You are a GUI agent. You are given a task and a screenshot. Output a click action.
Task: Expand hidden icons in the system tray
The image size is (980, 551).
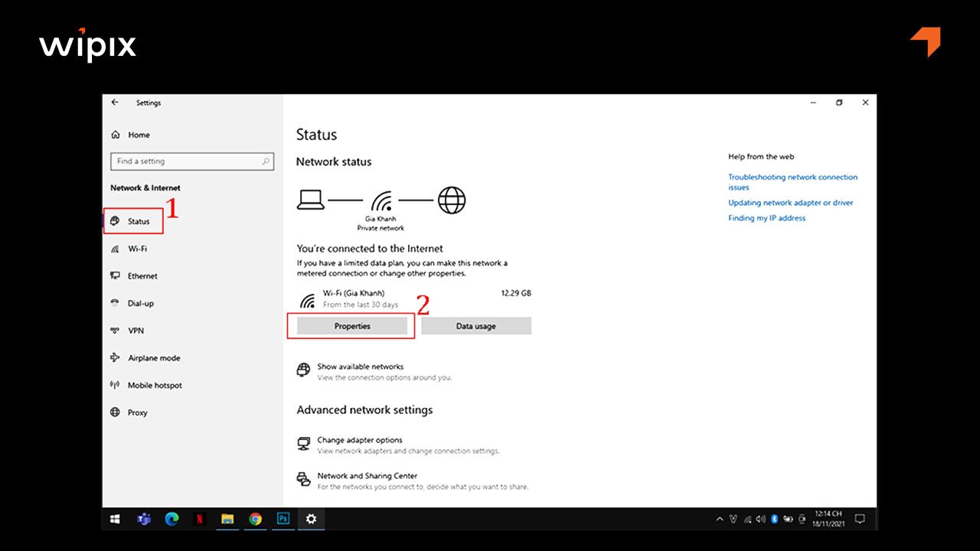720,519
